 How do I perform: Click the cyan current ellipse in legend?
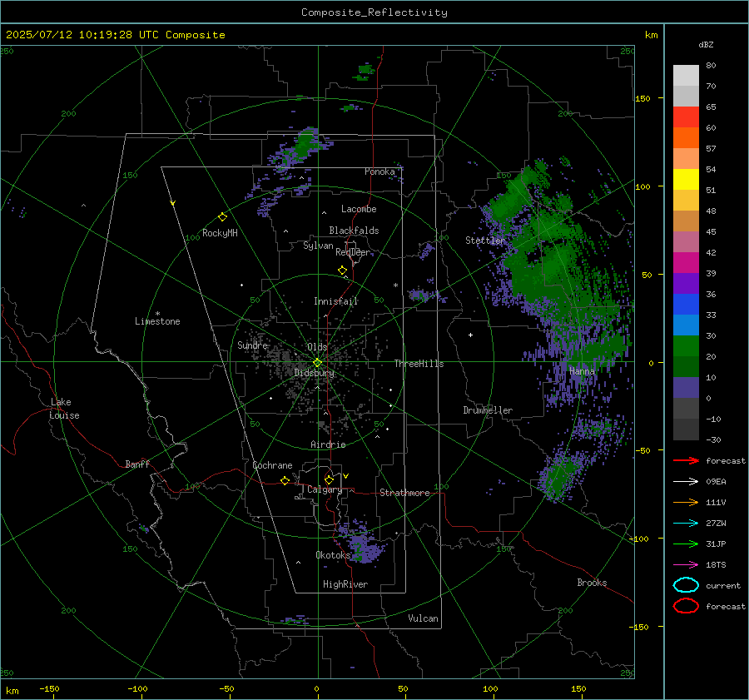pos(686,585)
